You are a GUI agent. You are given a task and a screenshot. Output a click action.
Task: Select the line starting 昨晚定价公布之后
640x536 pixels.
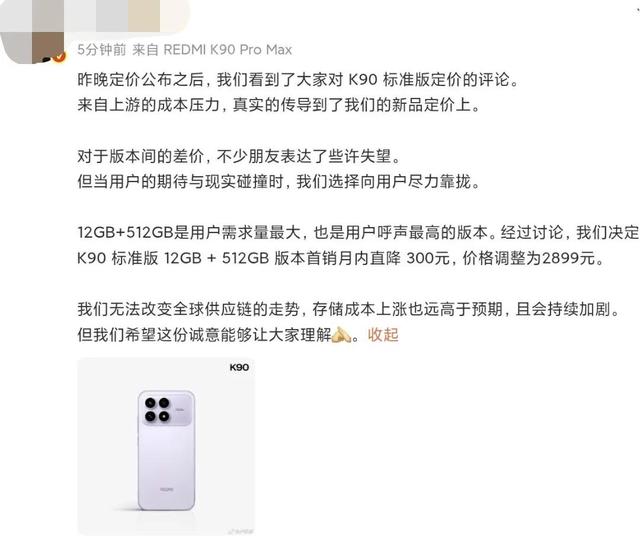pyautogui.click(x=298, y=79)
